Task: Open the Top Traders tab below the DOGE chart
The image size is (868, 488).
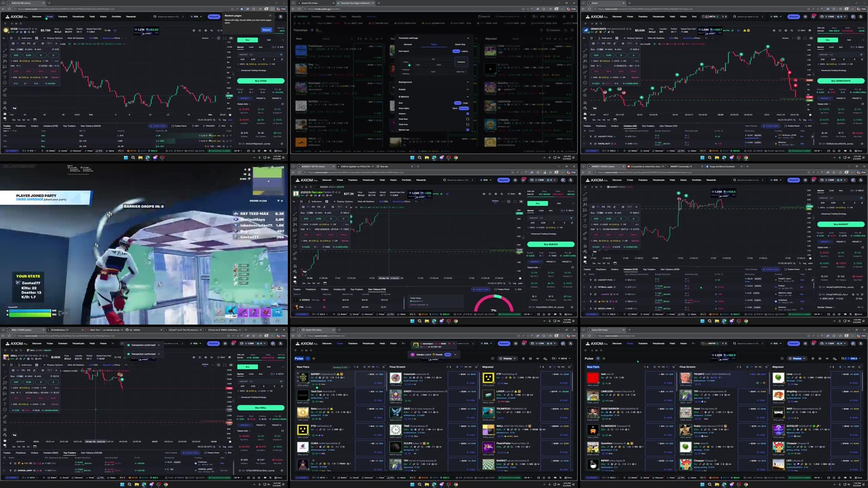Action: (x=69, y=125)
